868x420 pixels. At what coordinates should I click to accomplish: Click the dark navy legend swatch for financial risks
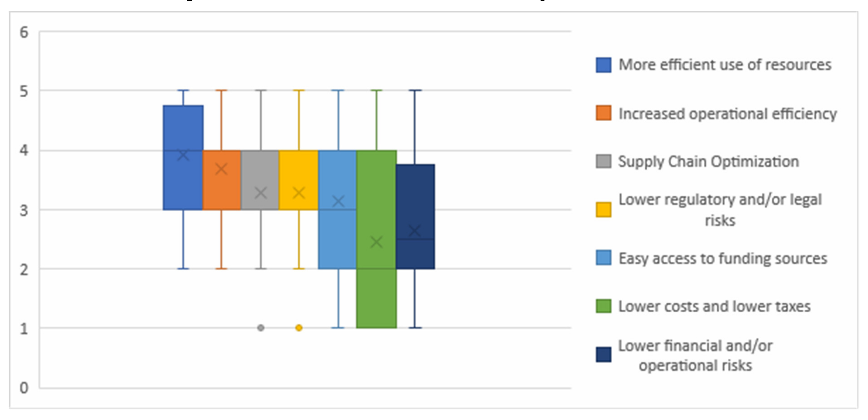[x=603, y=355]
